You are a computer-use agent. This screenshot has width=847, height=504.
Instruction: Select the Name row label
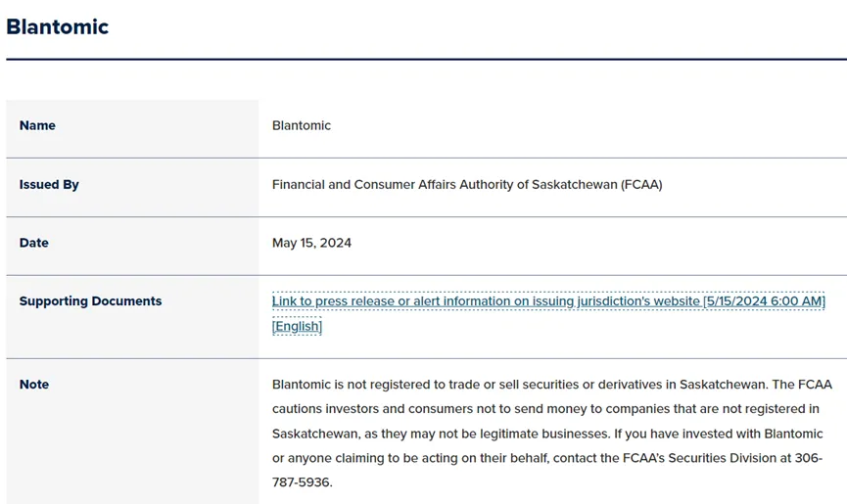click(x=37, y=125)
